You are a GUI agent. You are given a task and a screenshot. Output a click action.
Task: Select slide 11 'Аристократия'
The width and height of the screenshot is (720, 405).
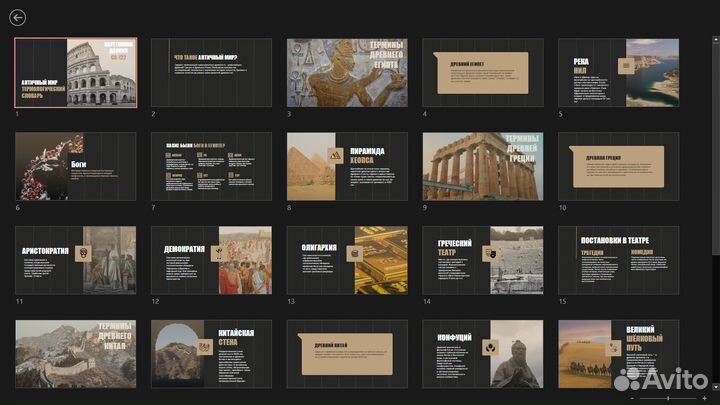tap(76, 260)
